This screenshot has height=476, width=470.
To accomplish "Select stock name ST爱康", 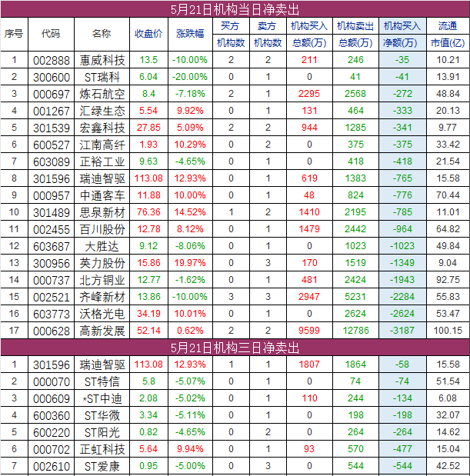I will pyautogui.click(x=102, y=466).
